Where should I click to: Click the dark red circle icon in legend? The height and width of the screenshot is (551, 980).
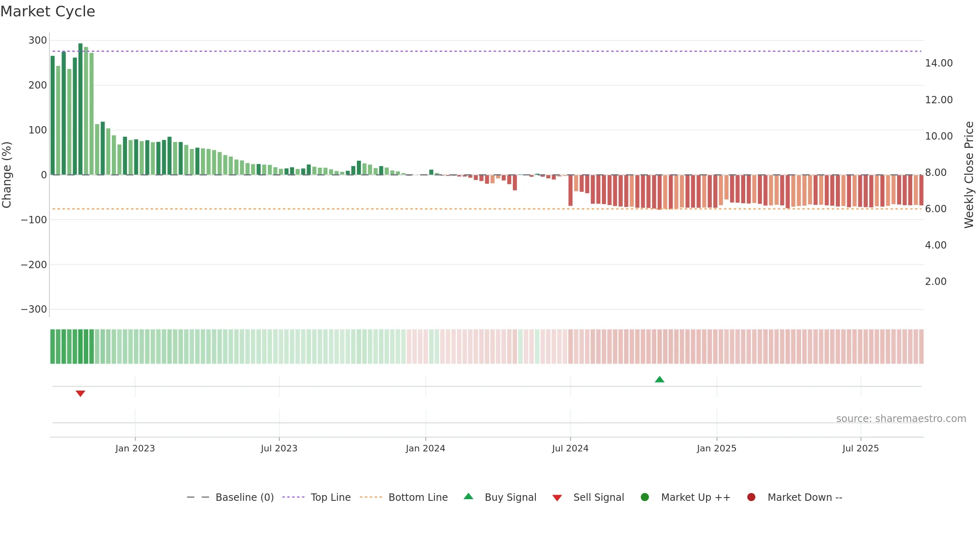click(751, 497)
